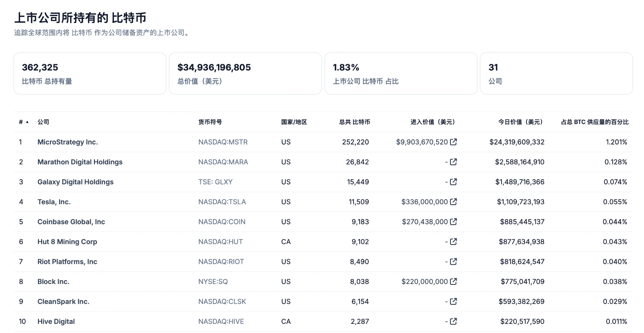
Task: Click Riot Platforms external link icon
Action: coord(453,262)
